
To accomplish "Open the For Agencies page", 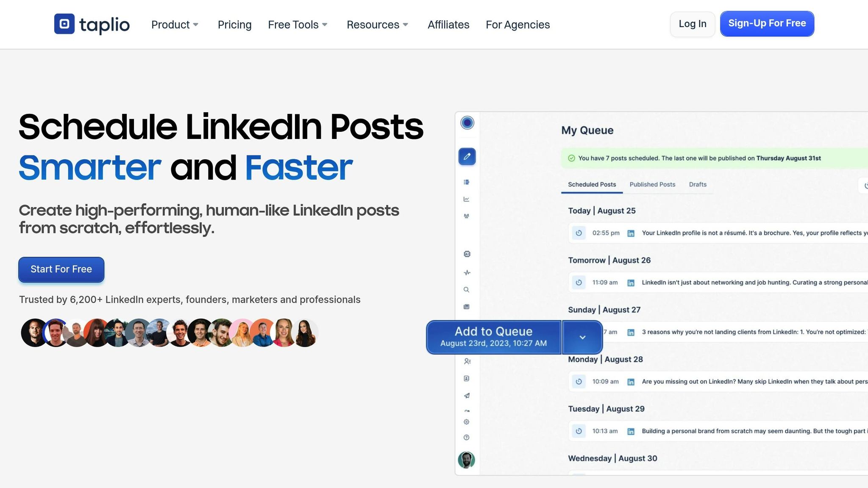I will click(x=517, y=25).
